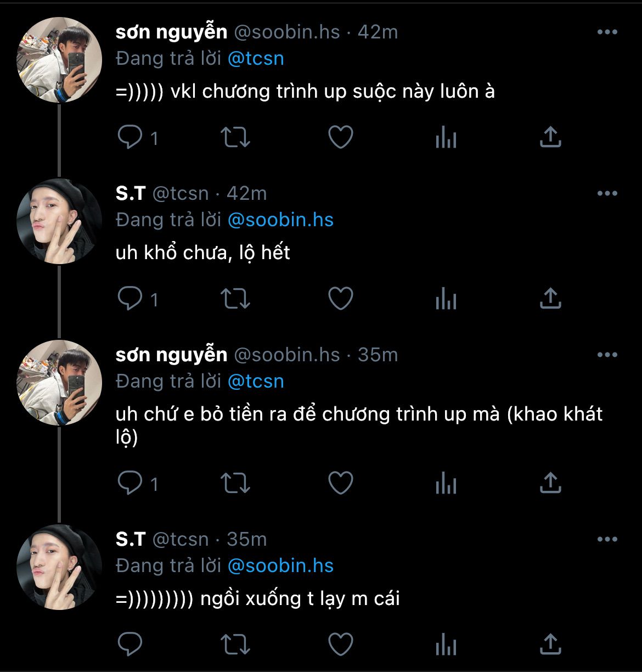Viewport: 642px width, 672px height.
Task: Open more options on last S.T tweet
Action: 607,540
